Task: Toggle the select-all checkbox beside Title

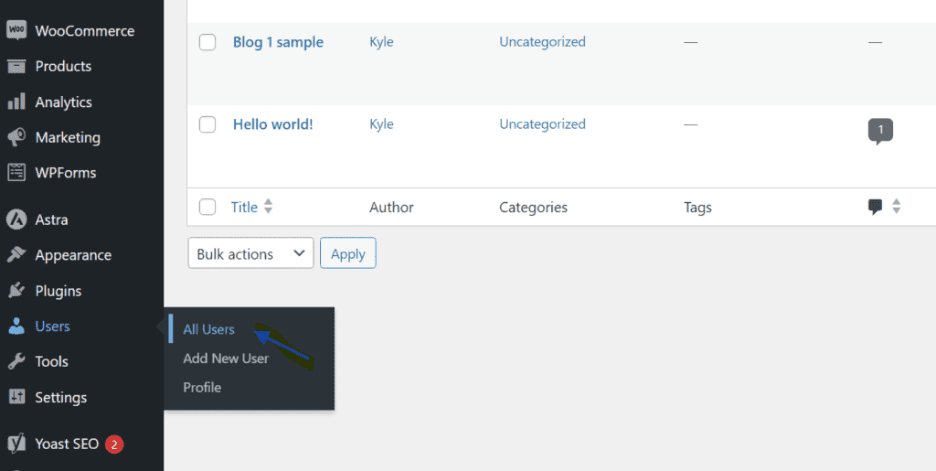Action: 207,207
